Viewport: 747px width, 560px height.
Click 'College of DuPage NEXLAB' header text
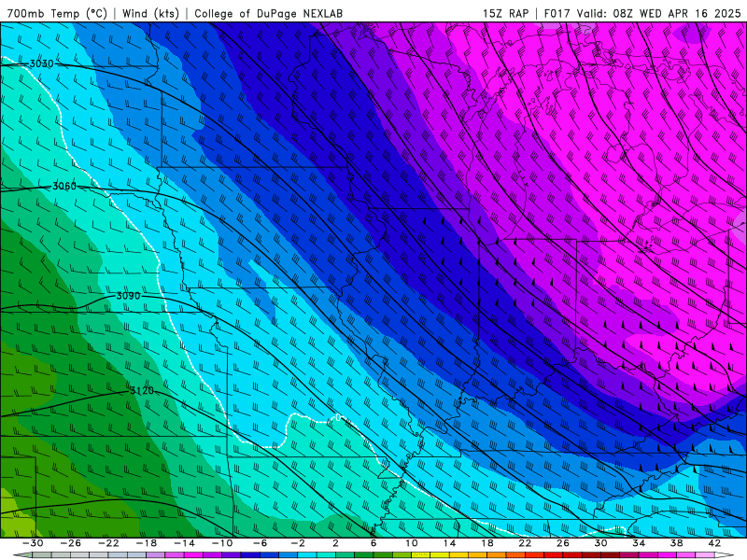coord(268,14)
